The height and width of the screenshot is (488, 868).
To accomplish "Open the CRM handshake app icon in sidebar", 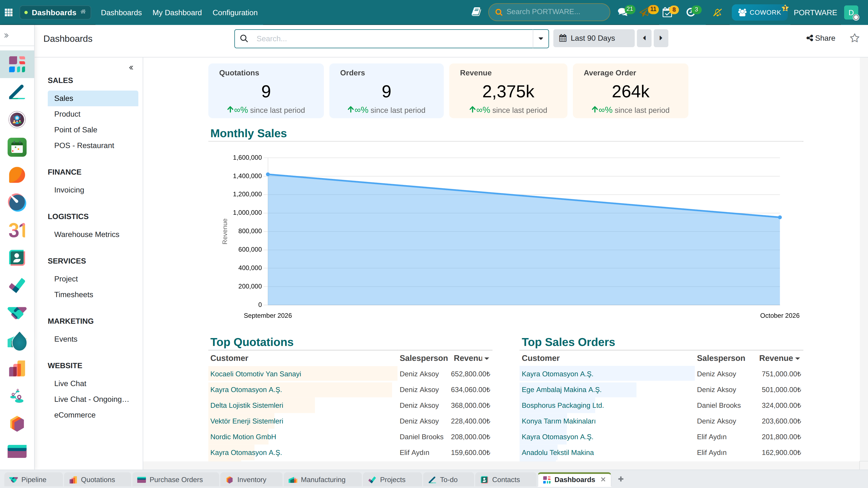I will tap(17, 313).
